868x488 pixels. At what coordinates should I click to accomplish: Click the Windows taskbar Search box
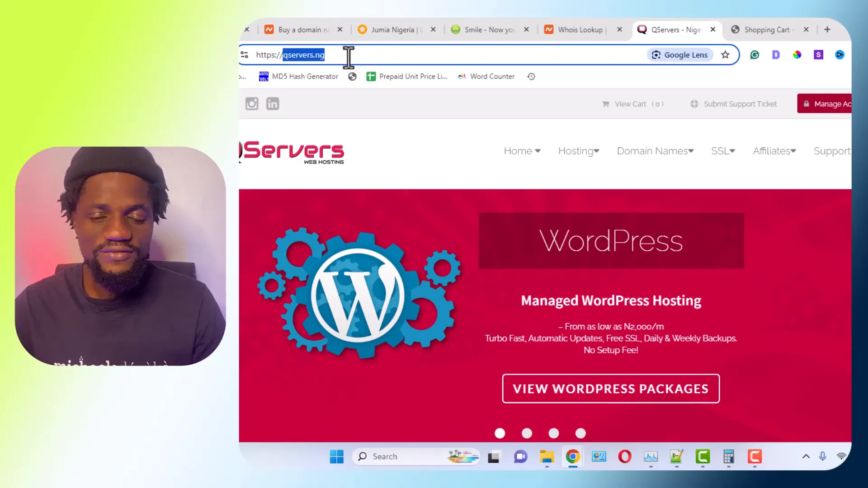[416, 457]
